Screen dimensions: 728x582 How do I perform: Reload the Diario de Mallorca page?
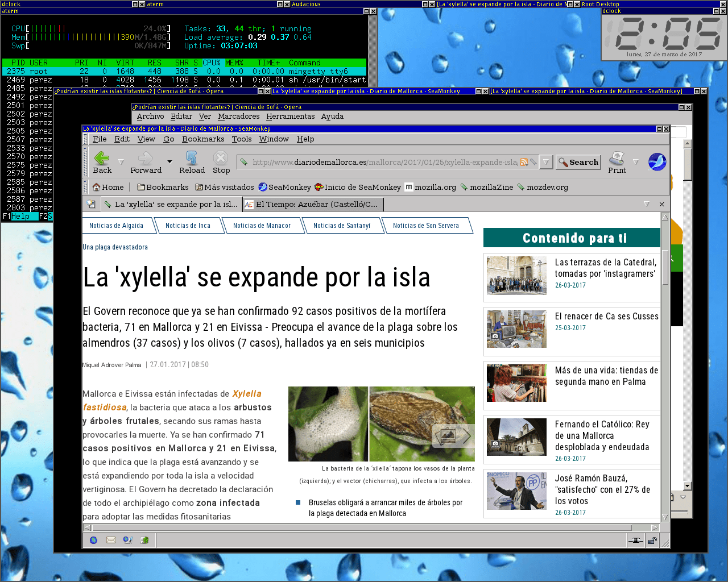(x=192, y=162)
